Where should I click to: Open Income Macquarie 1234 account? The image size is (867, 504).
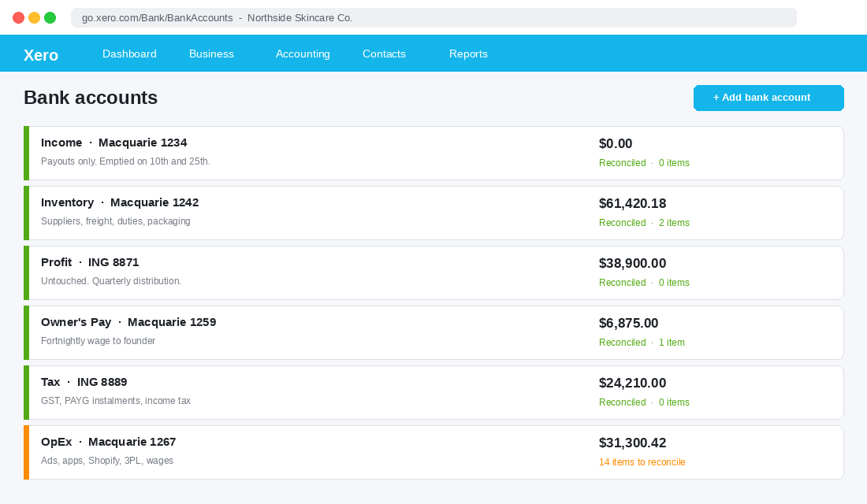click(433, 153)
